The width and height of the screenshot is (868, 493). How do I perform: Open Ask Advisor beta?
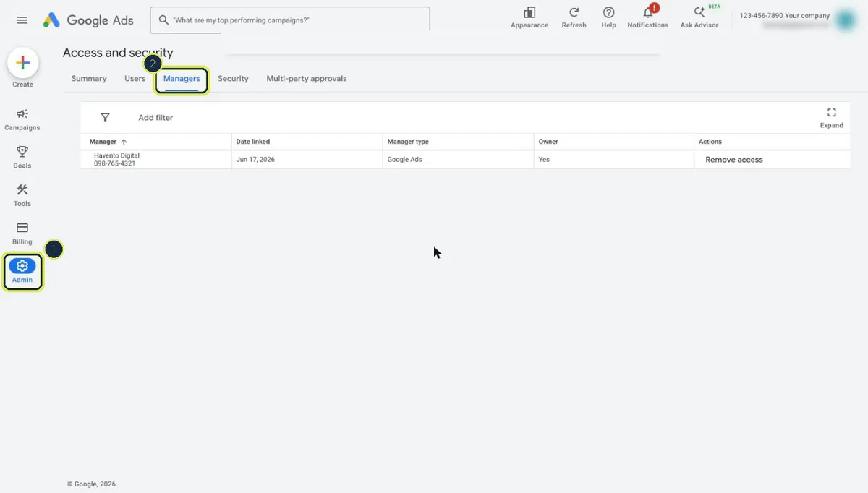(699, 18)
